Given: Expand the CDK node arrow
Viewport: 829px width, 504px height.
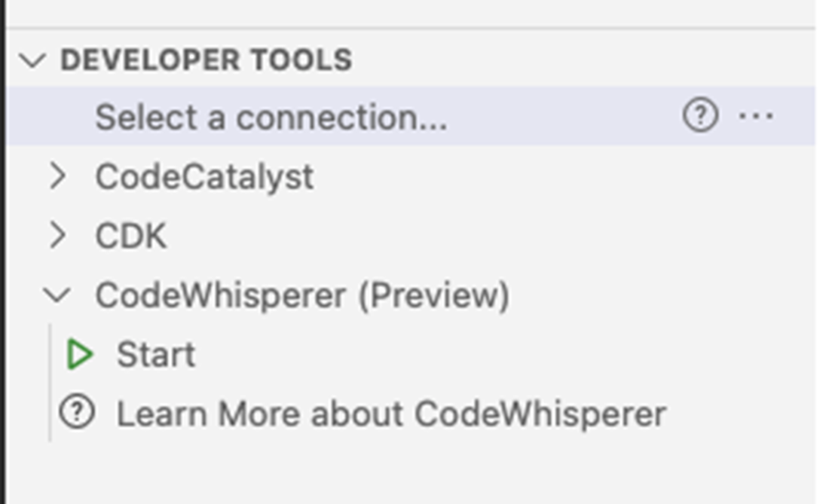Looking at the screenshot, I should coord(57,236).
